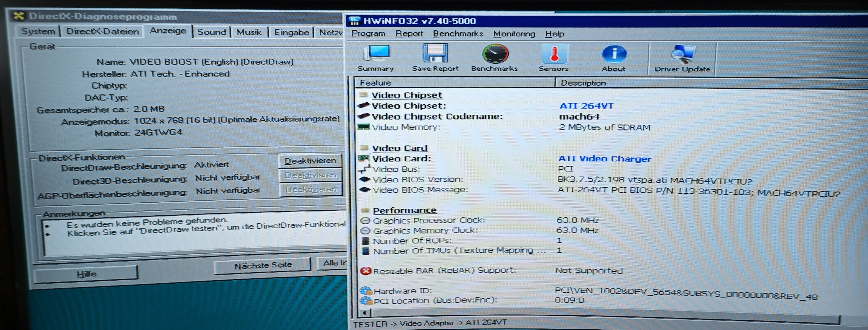Click the icon beside Number Of TMUs
Screen dimensions: 868x330
coord(365,251)
